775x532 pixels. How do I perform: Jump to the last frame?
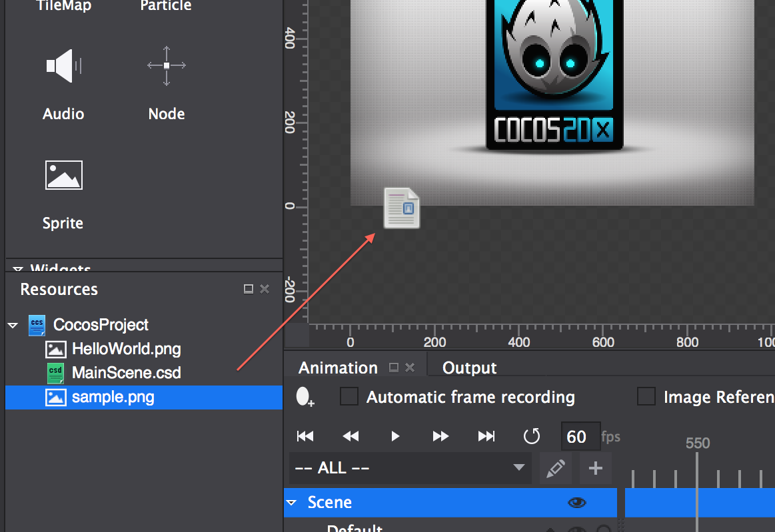pyautogui.click(x=486, y=436)
